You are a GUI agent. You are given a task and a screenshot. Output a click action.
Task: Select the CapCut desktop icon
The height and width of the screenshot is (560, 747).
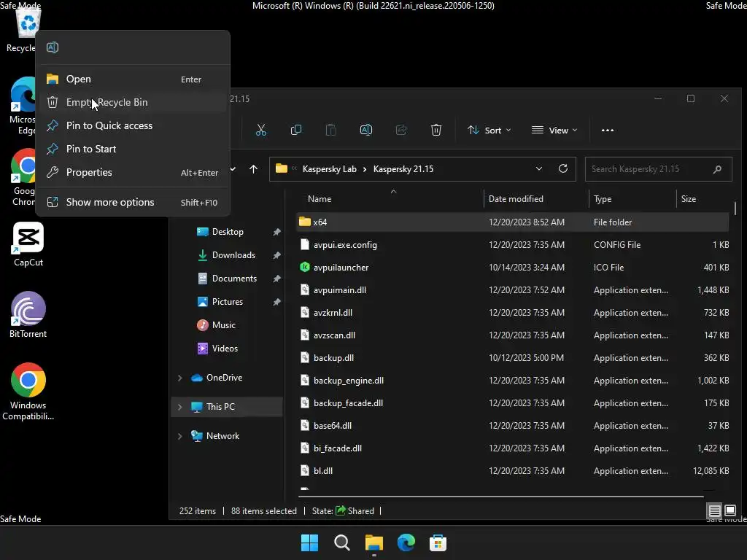pos(28,245)
